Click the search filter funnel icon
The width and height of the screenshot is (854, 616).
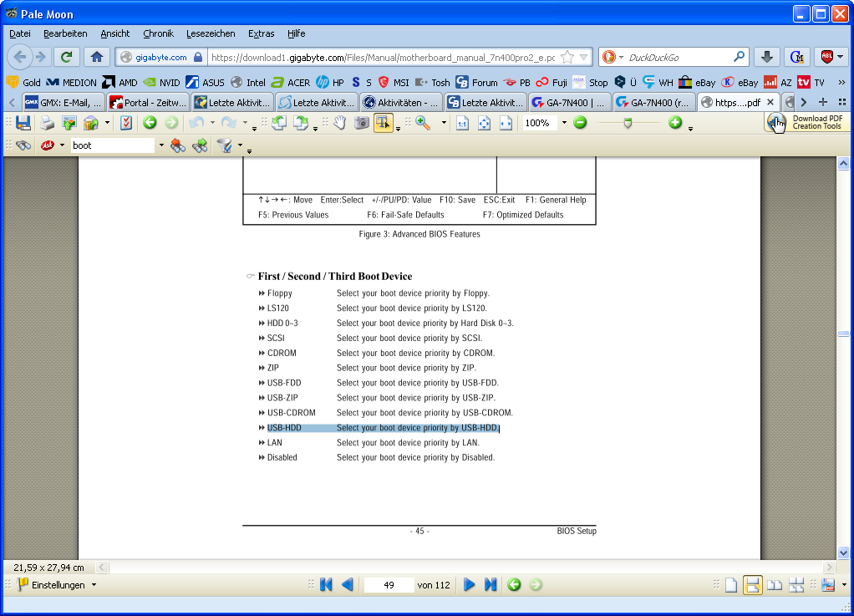tap(225, 145)
